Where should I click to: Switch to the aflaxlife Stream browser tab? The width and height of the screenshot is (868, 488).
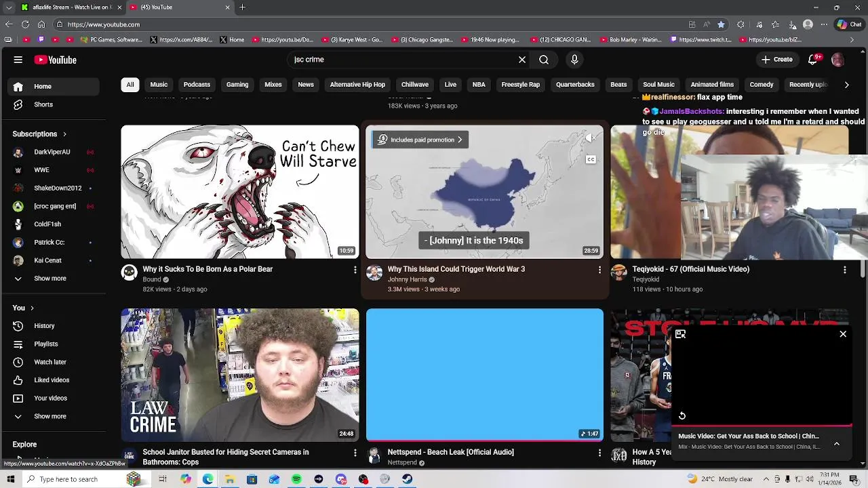(71, 7)
